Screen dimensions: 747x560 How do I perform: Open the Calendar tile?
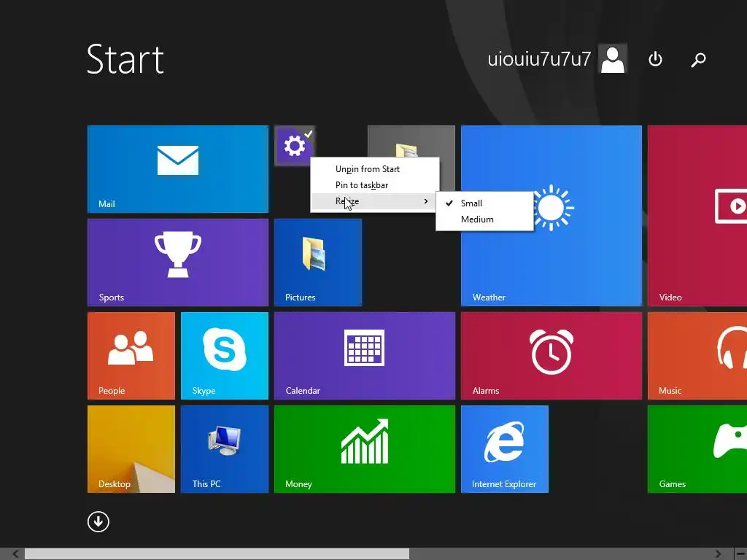pyautogui.click(x=365, y=356)
